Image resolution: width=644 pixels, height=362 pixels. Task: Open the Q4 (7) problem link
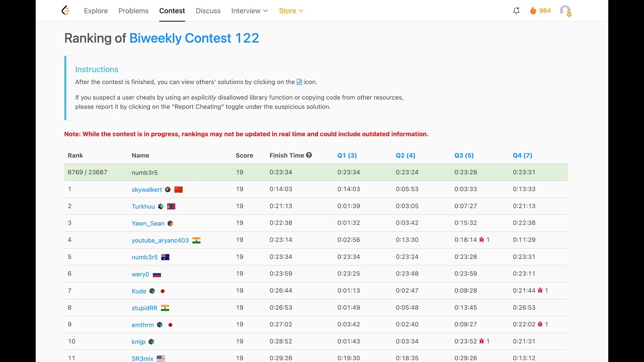click(x=522, y=155)
